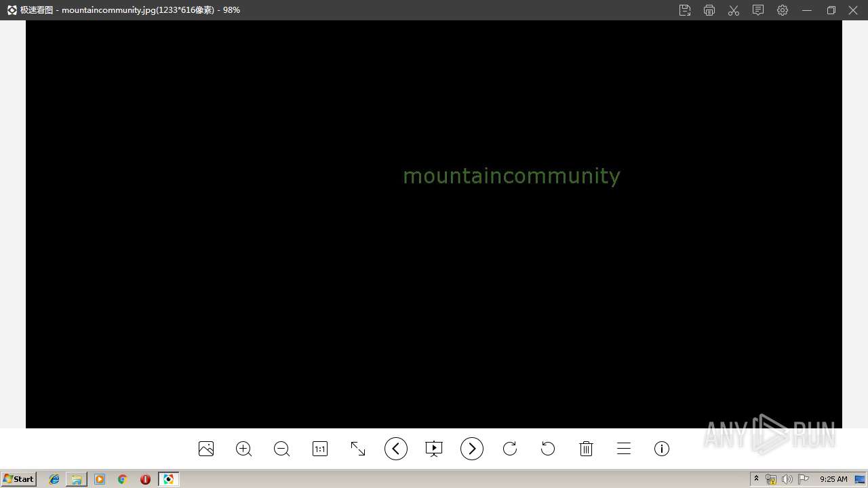Show image at actual 1:1 size
Screen dimensions: 868x488
coord(320,449)
